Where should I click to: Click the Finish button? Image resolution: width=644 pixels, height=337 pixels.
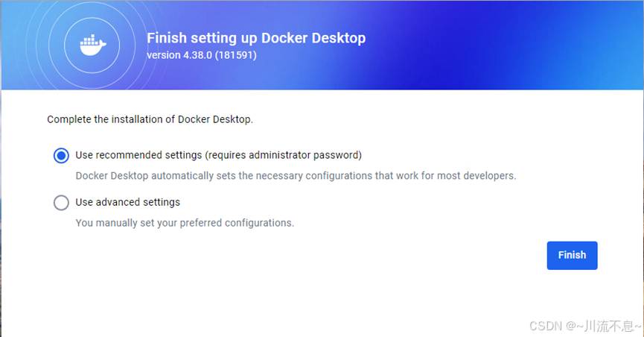572,256
